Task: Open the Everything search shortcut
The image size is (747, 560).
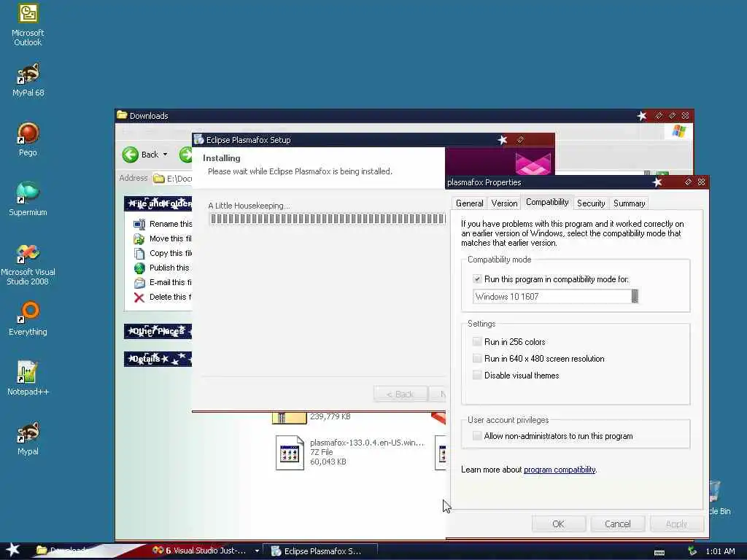Action: (28, 319)
